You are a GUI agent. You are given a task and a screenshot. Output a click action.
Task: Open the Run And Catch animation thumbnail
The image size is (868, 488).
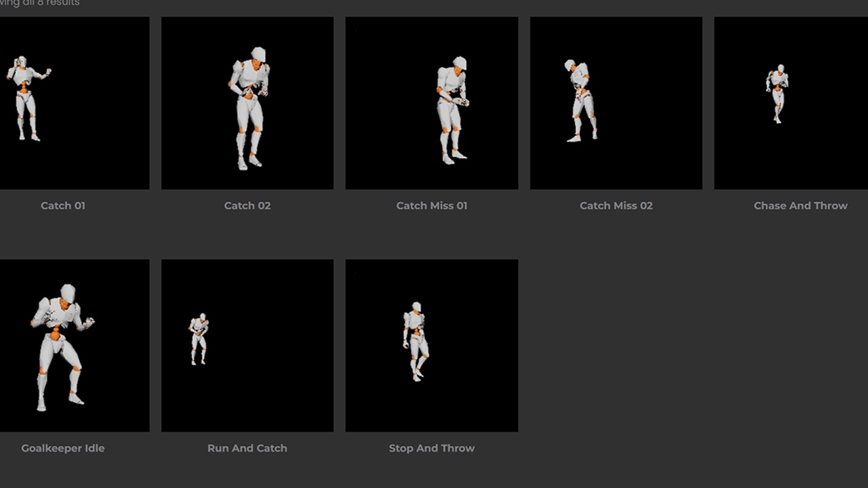tap(248, 346)
